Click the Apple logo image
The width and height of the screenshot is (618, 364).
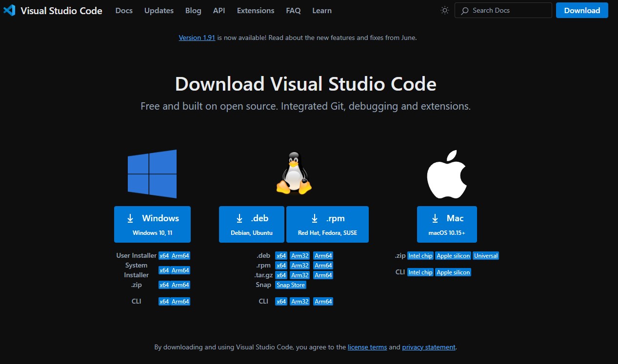[x=447, y=174]
